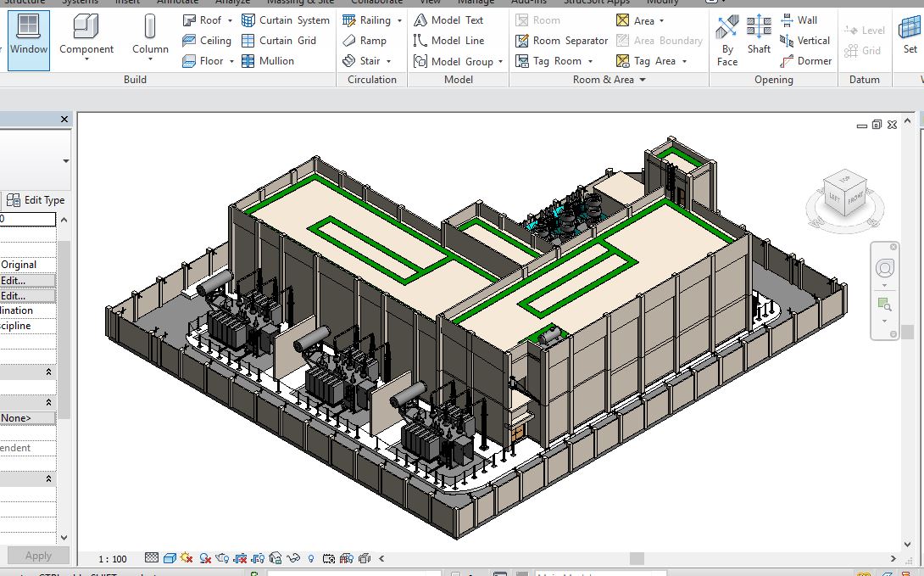Toggle sun path icon in view control bar
This screenshot has width=924, height=576.
pos(186,558)
